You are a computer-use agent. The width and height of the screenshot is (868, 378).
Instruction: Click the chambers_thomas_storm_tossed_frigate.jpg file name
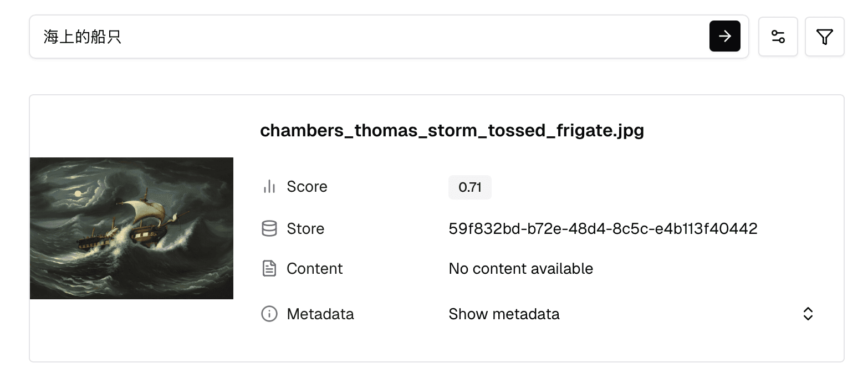(x=452, y=131)
